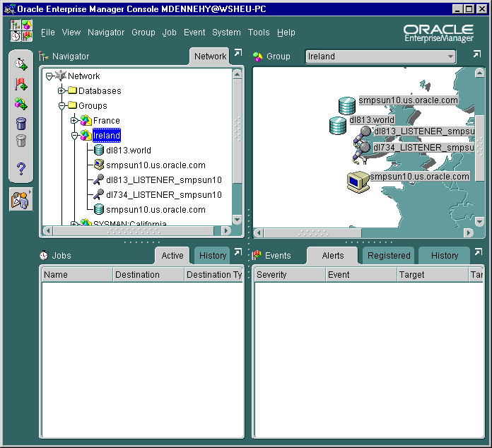The image size is (492, 448).
Task: Click Group map scrollbar up arrow
Action: 479,73
